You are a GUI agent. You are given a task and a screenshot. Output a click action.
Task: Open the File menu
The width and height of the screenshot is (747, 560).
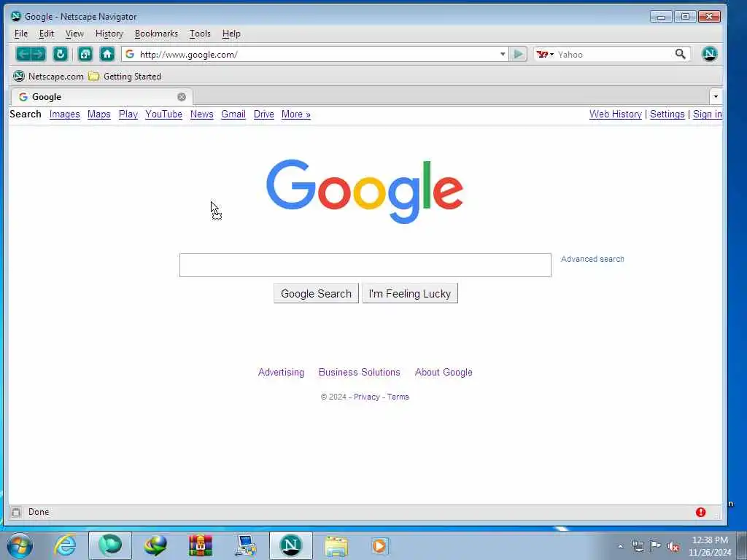coord(21,34)
